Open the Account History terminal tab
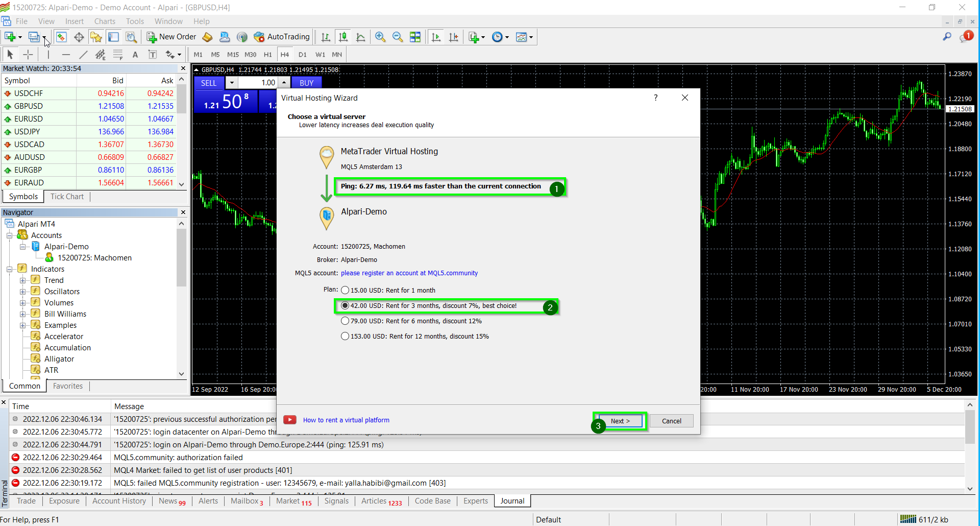The width and height of the screenshot is (980, 526). (119, 501)
